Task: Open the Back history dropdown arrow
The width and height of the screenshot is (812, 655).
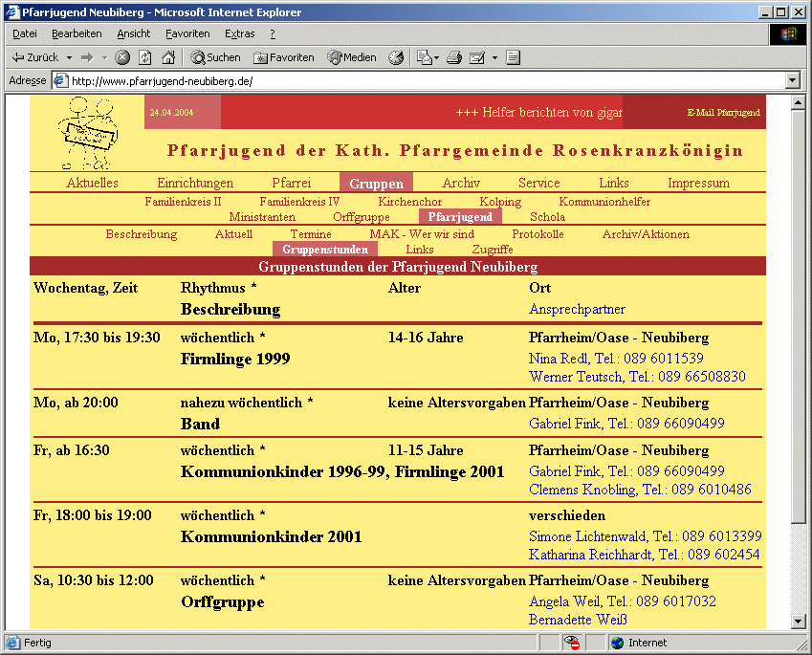Action: click(69, 57)
